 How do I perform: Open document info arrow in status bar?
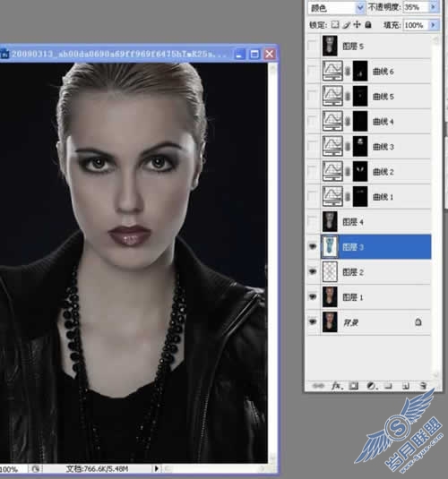tap(156, 468)
